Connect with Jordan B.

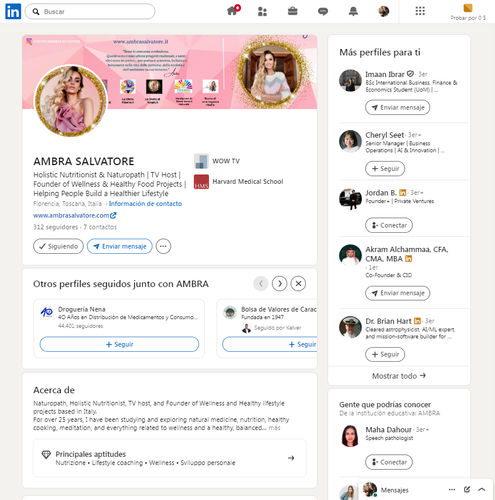point(389,225)
